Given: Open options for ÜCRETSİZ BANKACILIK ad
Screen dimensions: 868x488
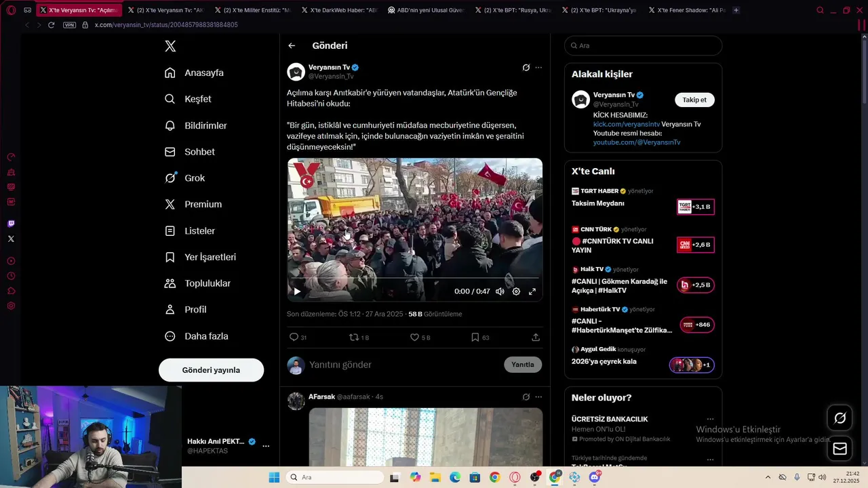Looking at the screenshot, I should click(x=710, y=419).
